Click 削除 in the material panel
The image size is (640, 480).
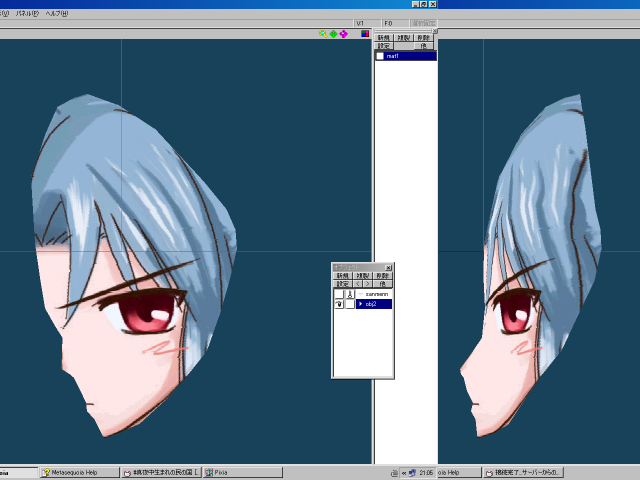[x=424, y=38]
